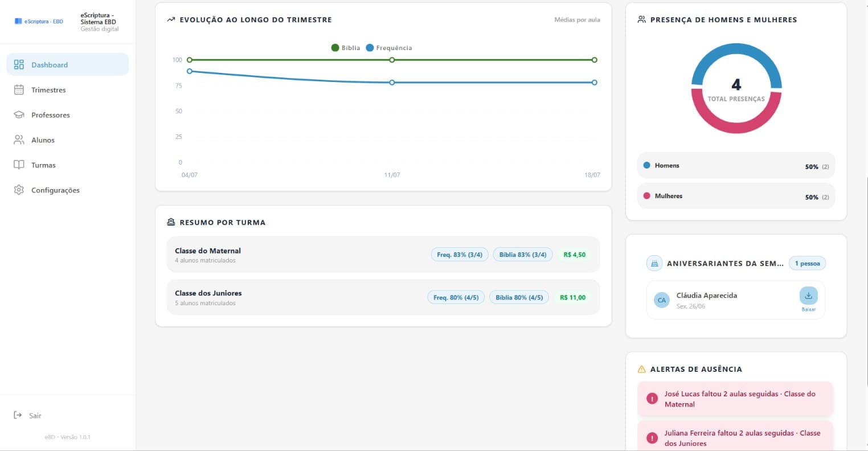Click the Frequência data point at 18/07
This screenshot has width=868, height=451.
pyautogui.click(x=595, y=83)
